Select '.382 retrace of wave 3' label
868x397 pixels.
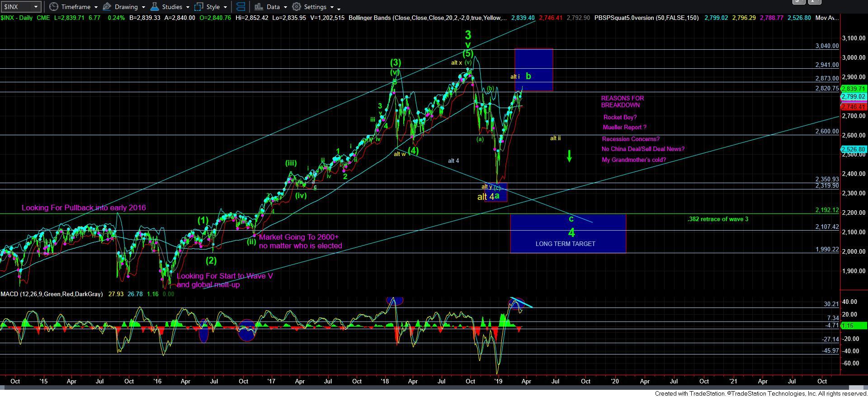(717, 219)
